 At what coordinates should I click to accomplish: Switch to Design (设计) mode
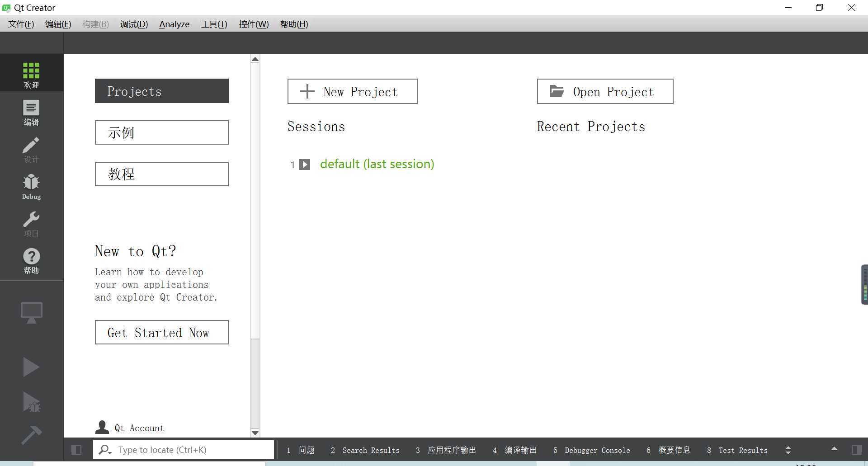31,150
